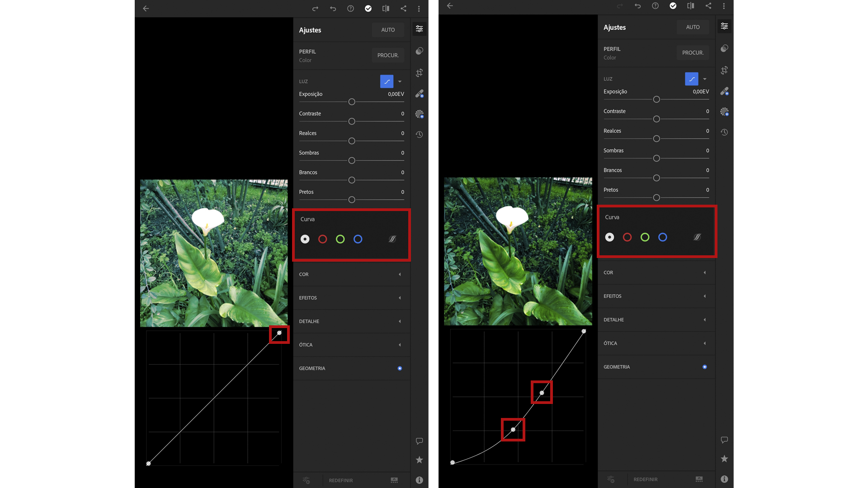Expand GEOMETRIA section in left screenshot
Image resolution: width=868 pixels, height=488 pixels.
point(352,368)
